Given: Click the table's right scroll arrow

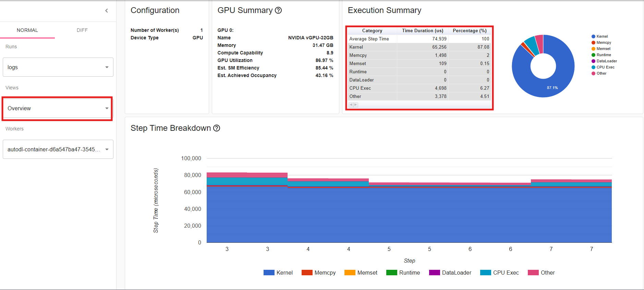Looking at the screenshot, I should (356, 105).
